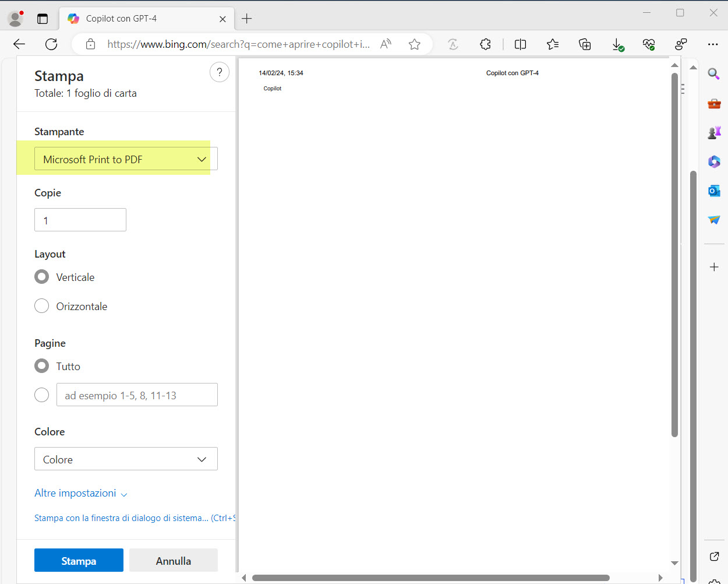Screen dimensions: 728x584
Task: Add a sidebar app with plus icon
Action: point(714,267)
